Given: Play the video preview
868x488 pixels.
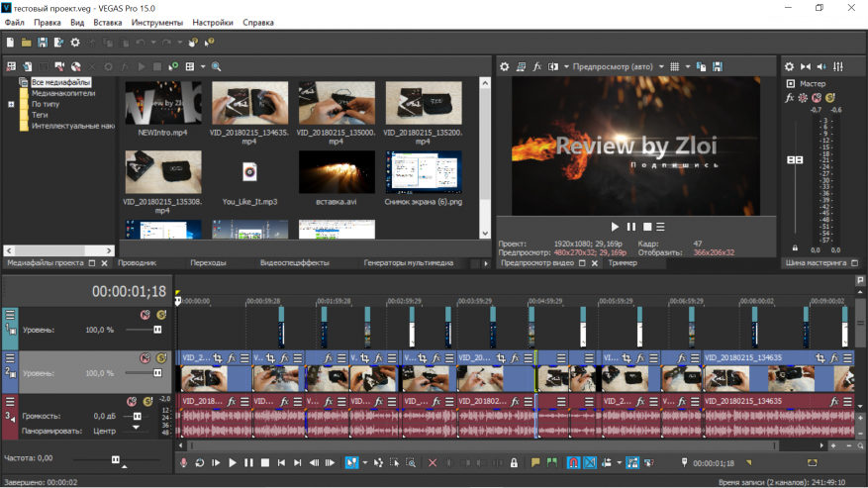Looking at the screenshot, I should [615, 227].
